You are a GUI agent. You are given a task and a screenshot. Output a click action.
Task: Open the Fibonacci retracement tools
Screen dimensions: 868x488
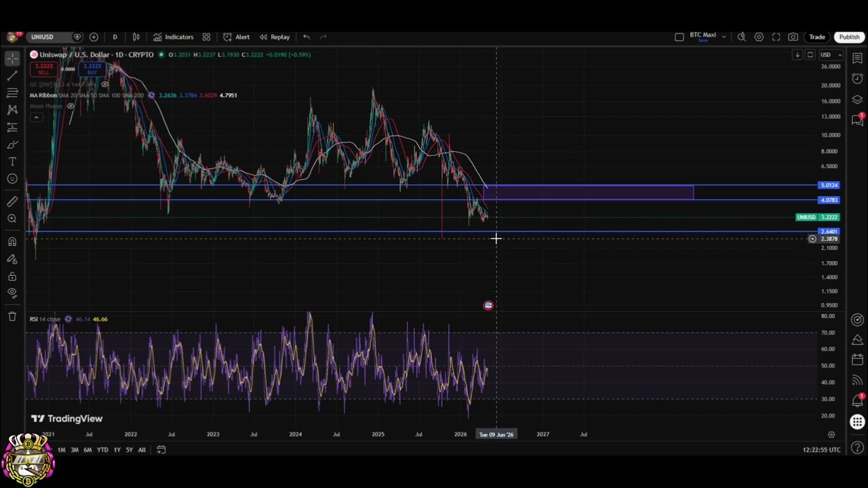tap(12, 92)
